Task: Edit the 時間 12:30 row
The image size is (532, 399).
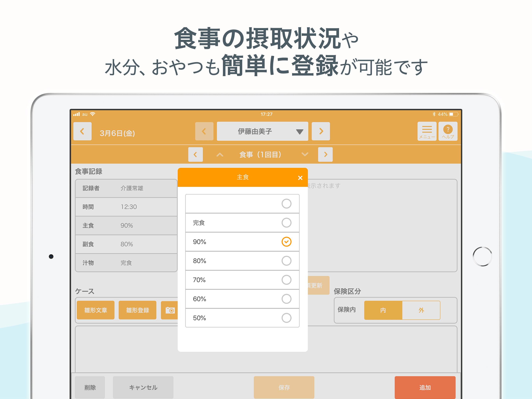Action: coord(126,207)
